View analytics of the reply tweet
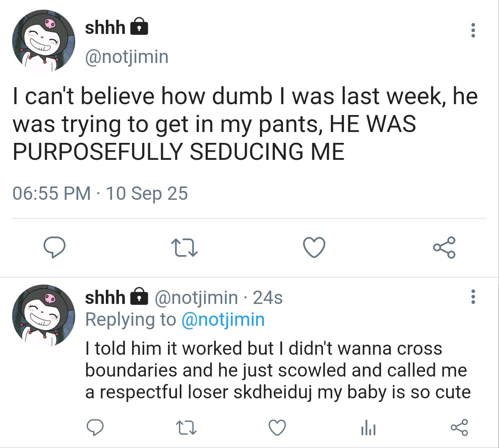The image size is (499, 448). (368, 428)
